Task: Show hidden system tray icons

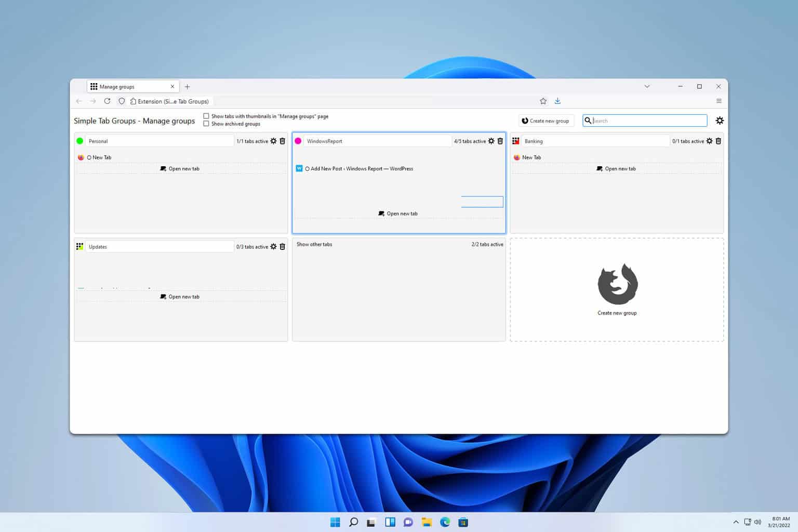Action: click(x=736, y=522)
